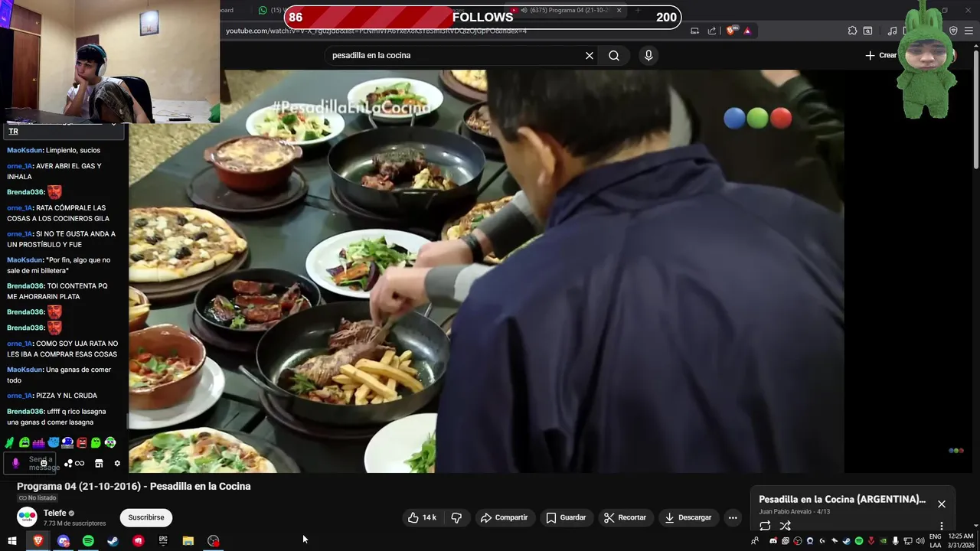Select the blue cat emote in emote row
980x551 pixels.
tap(53, 442)
